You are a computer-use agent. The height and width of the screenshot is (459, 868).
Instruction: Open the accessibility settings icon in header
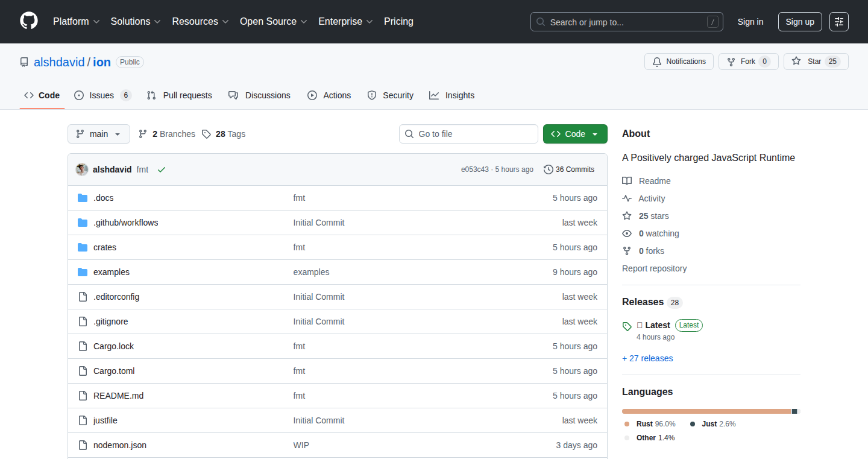tap(839, 22)
